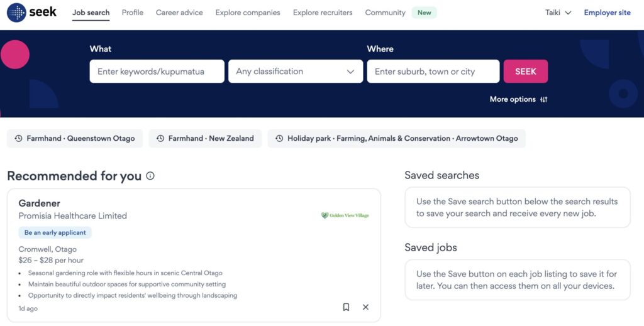
Task: Rerun Holiday park Arrowtown Otago recent search
Action: click(396, 139)
